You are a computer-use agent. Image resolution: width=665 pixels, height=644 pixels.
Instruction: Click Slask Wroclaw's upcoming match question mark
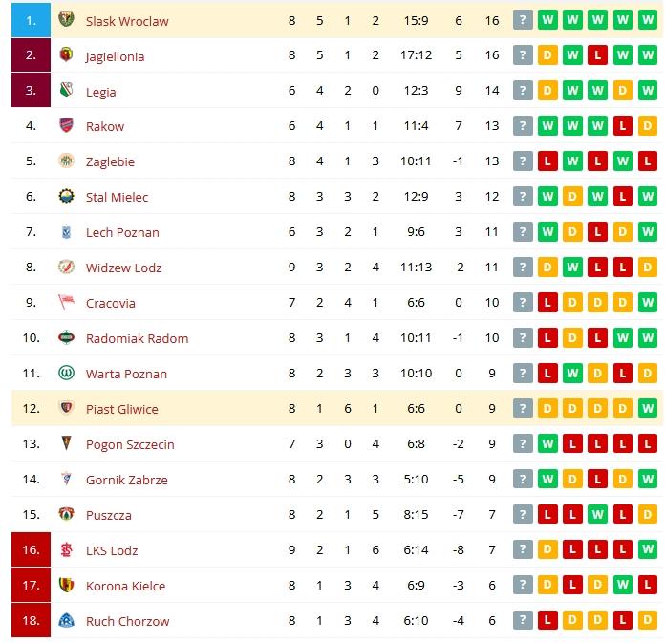pos(523,20)
